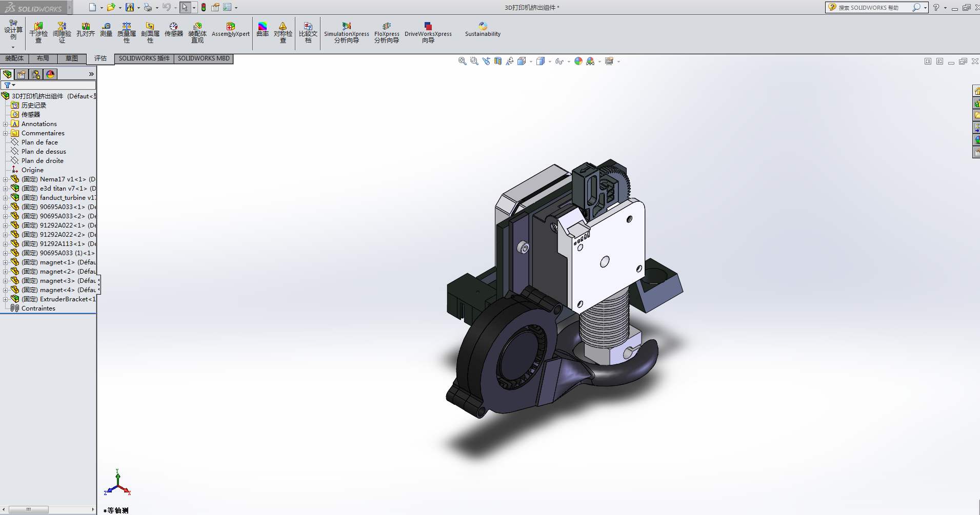The image size is (980, 515).
Task: Switch to the SOLIDWORKS MBD tab
Action: pyautogui.click(x=204, y=58)
